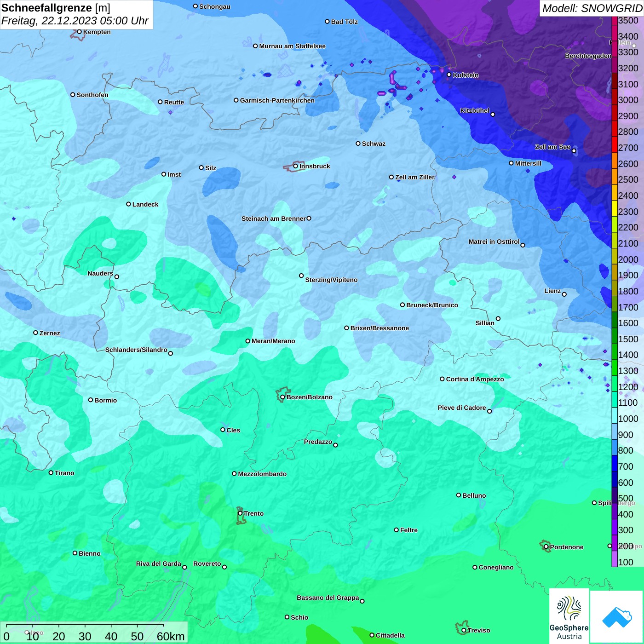644x644 pixels.
Task: Click the date Freitag, 22.12.2023 05:00 Uhr
Action: 75,21
